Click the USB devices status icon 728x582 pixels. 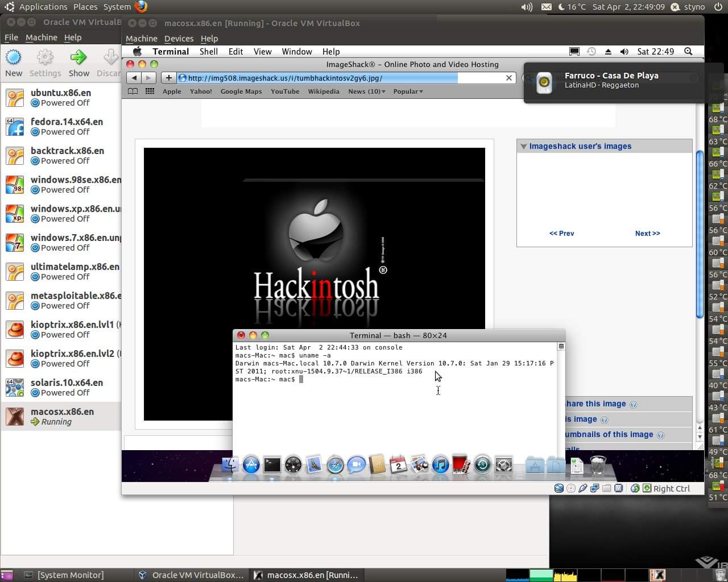pyautogui.click(x=583, y=488)
